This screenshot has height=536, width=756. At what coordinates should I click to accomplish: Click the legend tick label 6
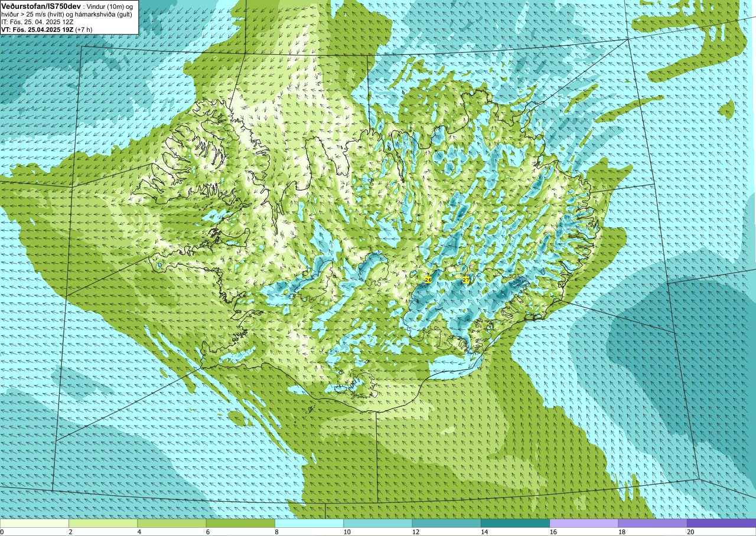(208, 532)
